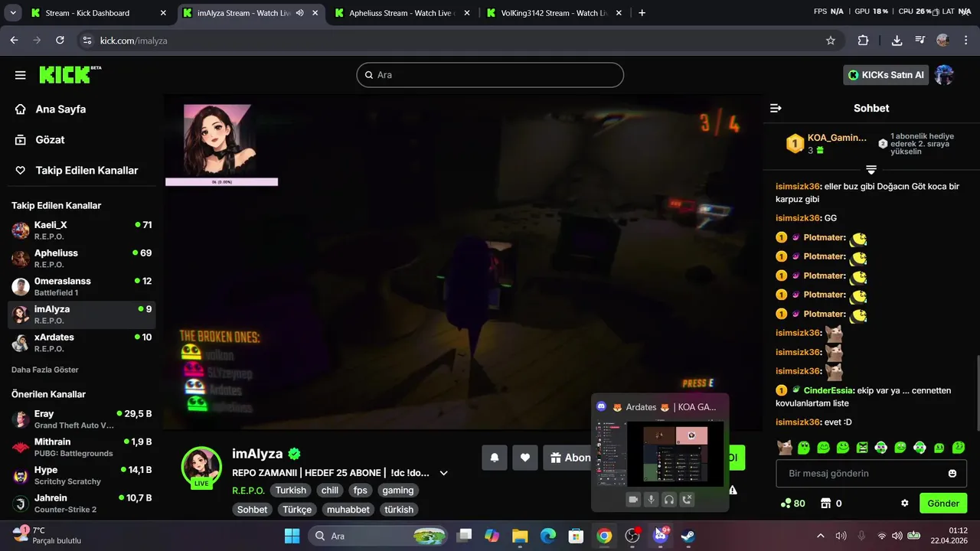Open Hype recommended channel

coord(81,475)
